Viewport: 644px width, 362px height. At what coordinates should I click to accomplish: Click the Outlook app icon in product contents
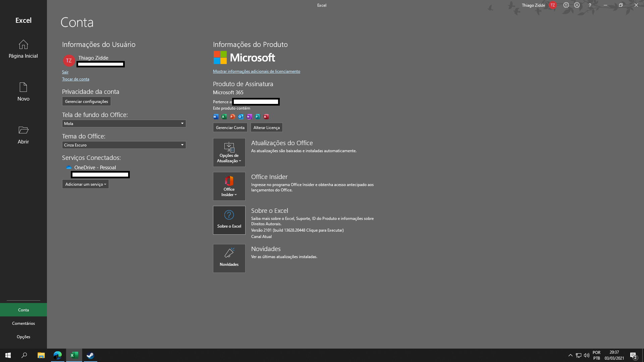241,117
